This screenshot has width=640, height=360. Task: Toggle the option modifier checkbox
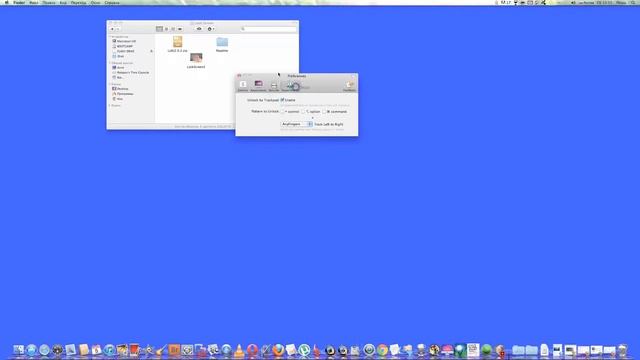click(303, 111)
